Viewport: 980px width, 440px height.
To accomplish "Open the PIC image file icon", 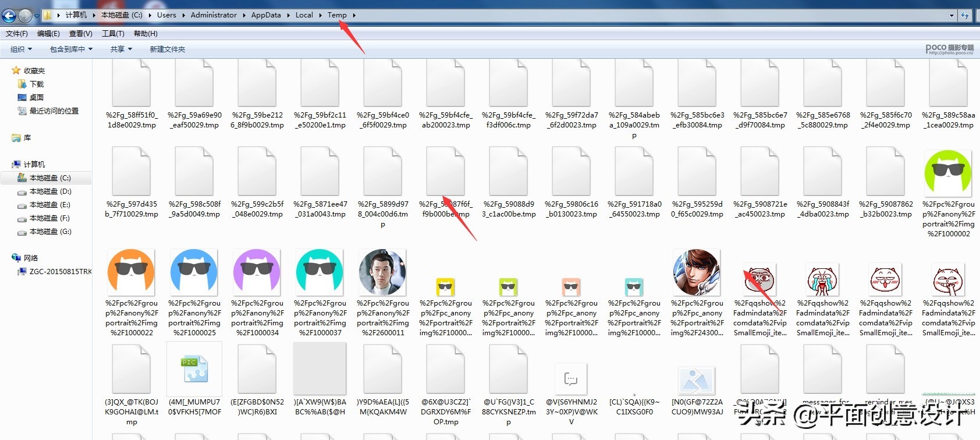I will pyautogui.click(x=194, y=369).
